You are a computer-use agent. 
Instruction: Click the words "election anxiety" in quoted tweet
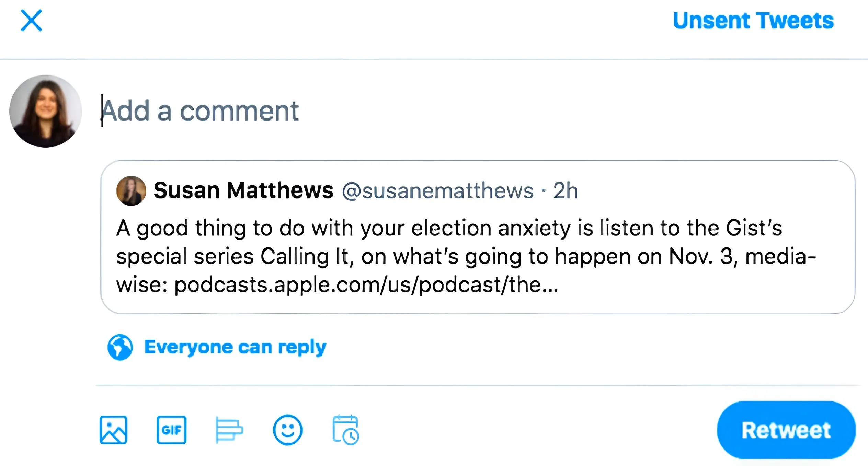pos(491,228)
